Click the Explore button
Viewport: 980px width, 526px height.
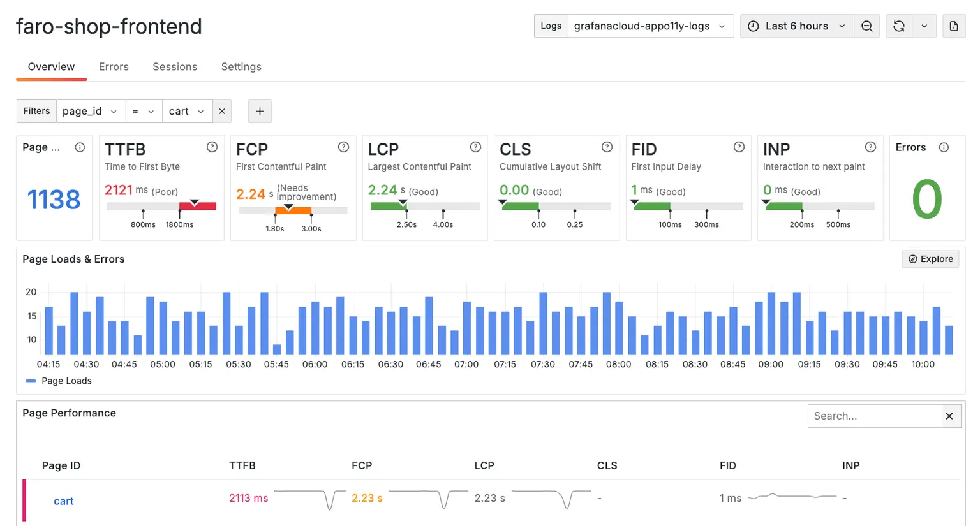pyautogui.click(x=930, y=259)
